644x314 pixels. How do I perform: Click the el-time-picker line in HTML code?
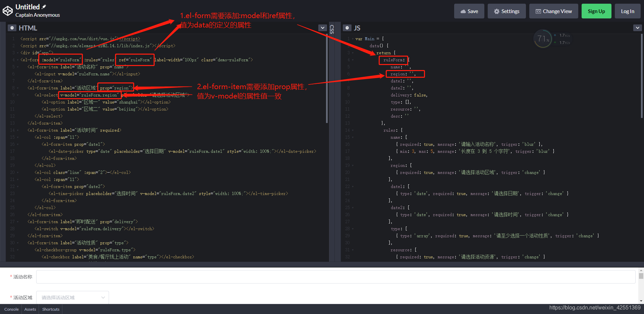point(168,194)
